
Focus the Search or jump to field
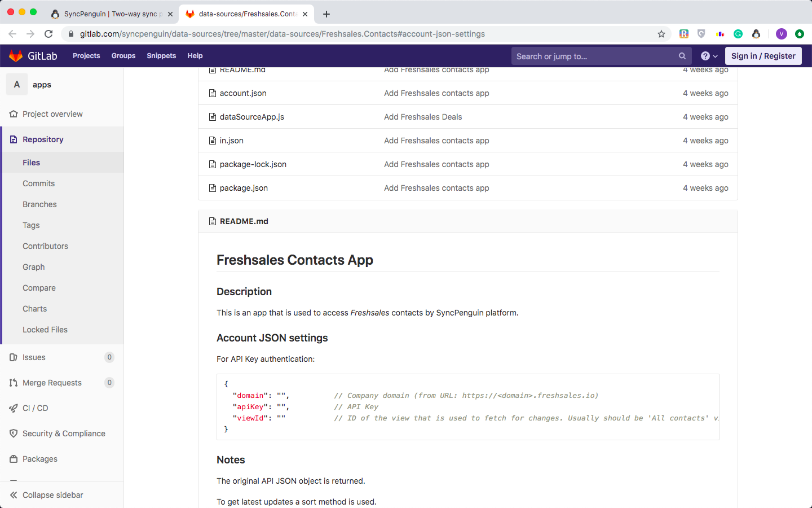(x=601, y=56)
